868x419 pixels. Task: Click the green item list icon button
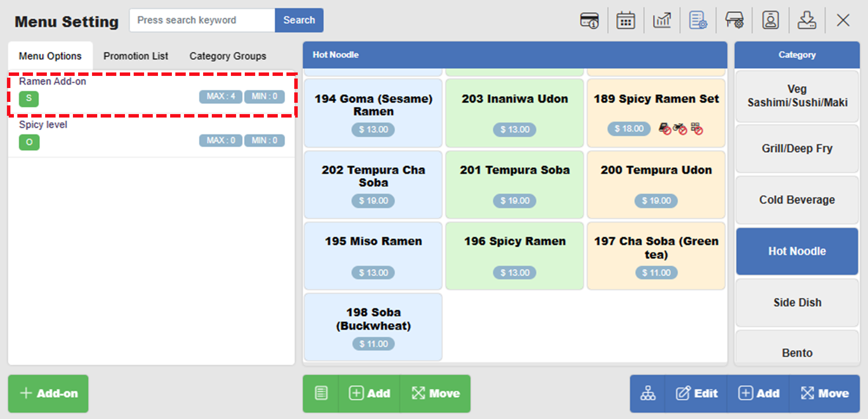click(321, 393)
